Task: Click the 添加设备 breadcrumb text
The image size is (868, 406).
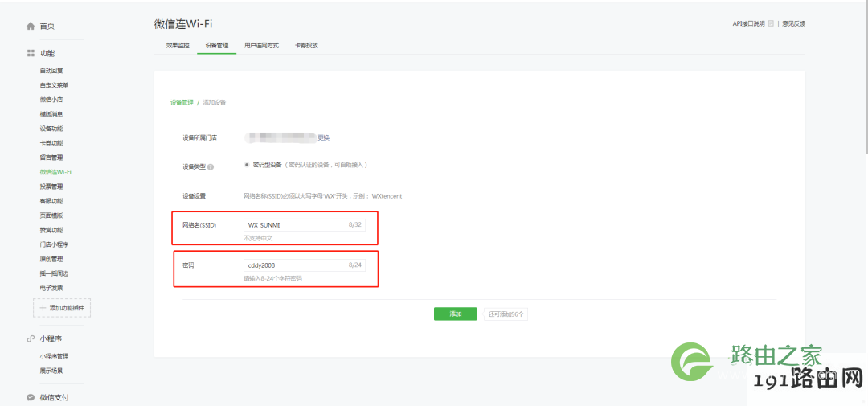Action: (215, 102)
